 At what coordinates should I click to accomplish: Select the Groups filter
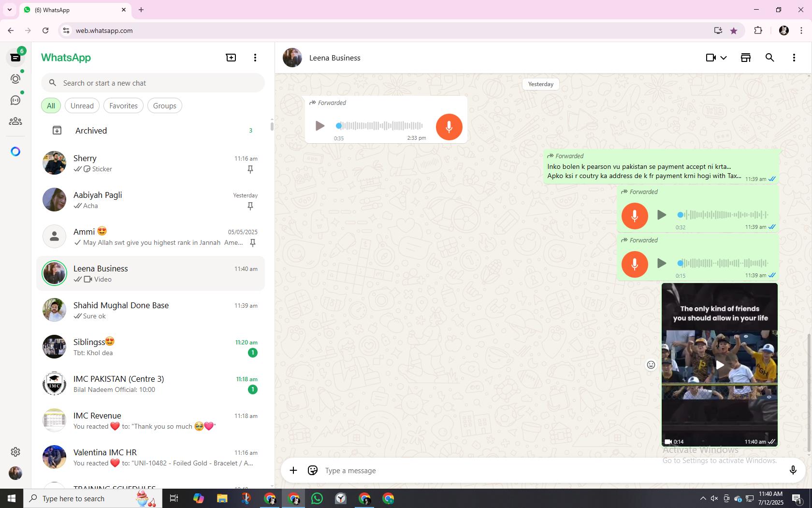coord(165,106)
